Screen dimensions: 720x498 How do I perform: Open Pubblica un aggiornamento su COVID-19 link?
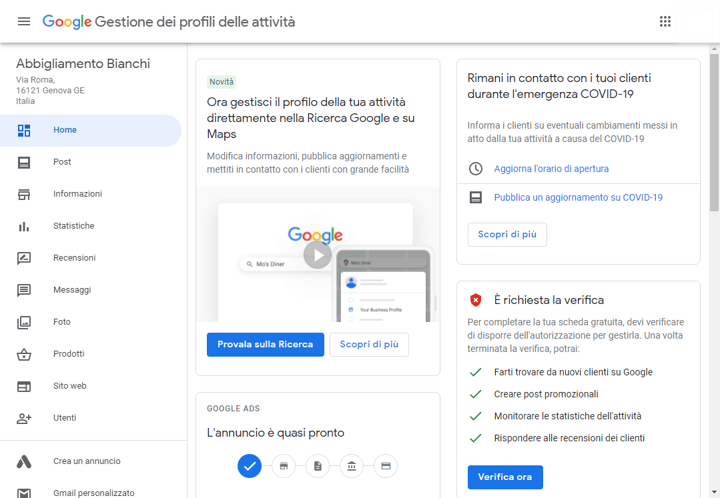tap(578, 198)
